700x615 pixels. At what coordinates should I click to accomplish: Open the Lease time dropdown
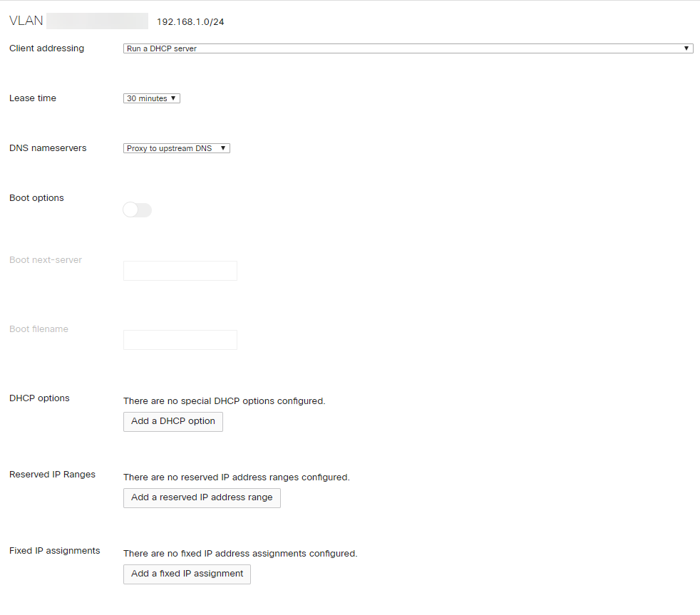point(151,98)
